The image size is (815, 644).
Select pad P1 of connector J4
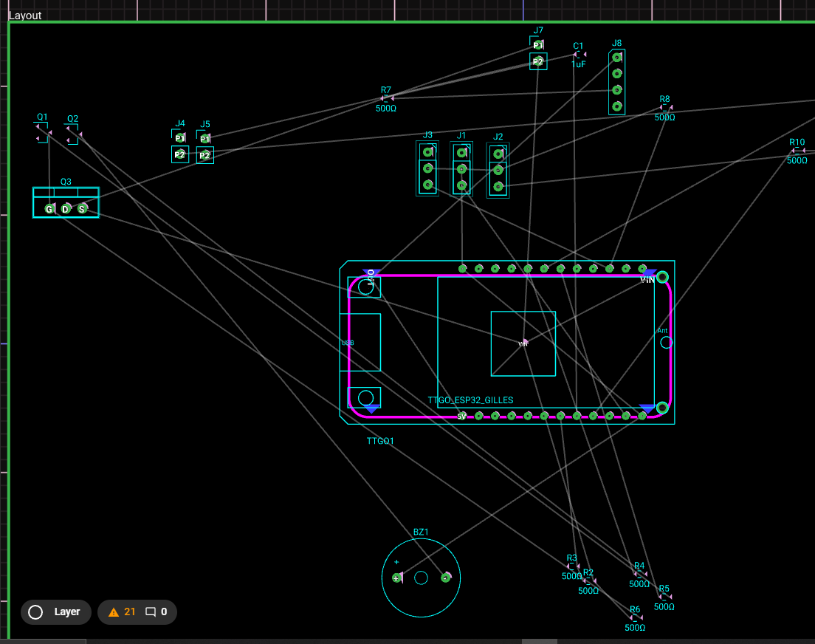tap(180, 138)
